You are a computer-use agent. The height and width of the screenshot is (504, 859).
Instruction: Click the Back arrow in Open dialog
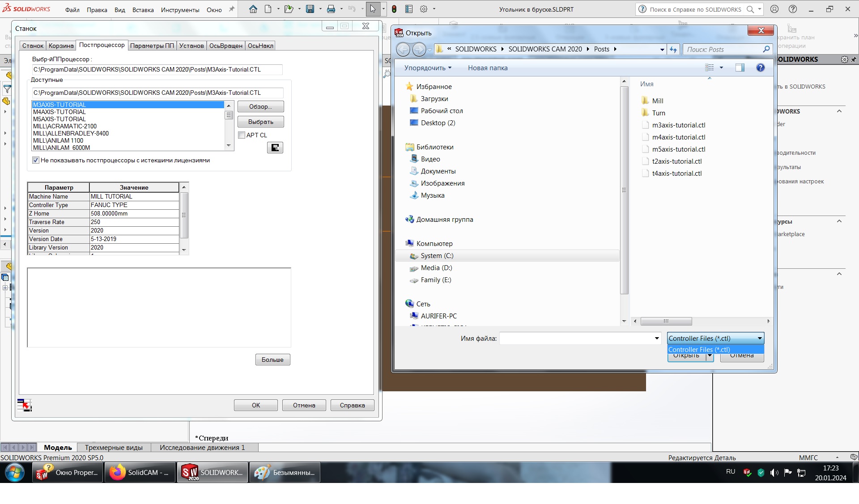click(x=403, y=49)
